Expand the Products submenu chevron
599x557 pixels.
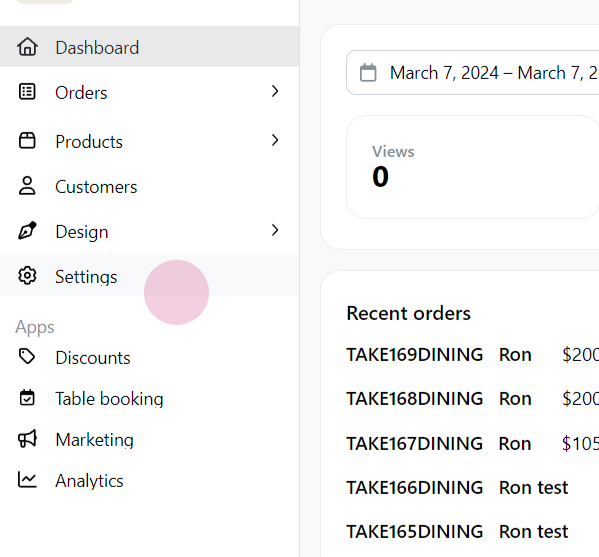[275, 140]
